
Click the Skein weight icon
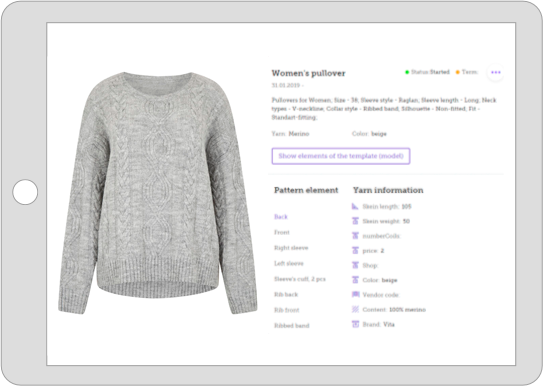pyautogui.click(x=355, y=221)
